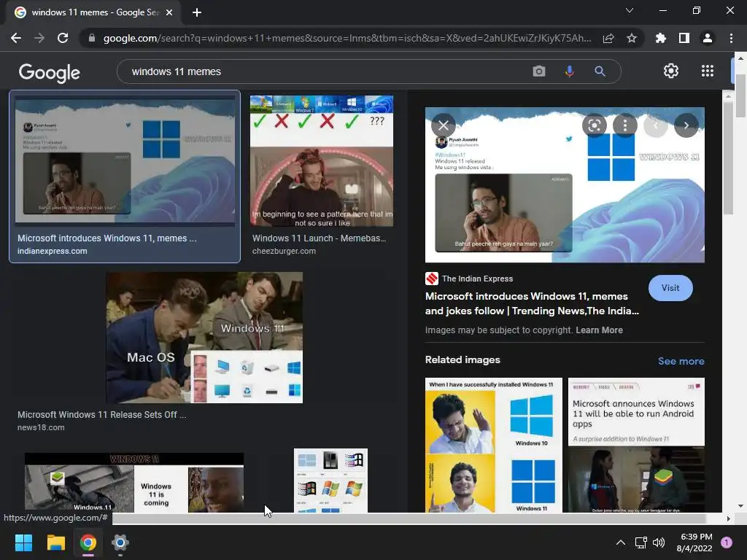Open the Microsoft introduces Windows 11 headline
Viewport: 747px width, 560px height.
(532, 303)
